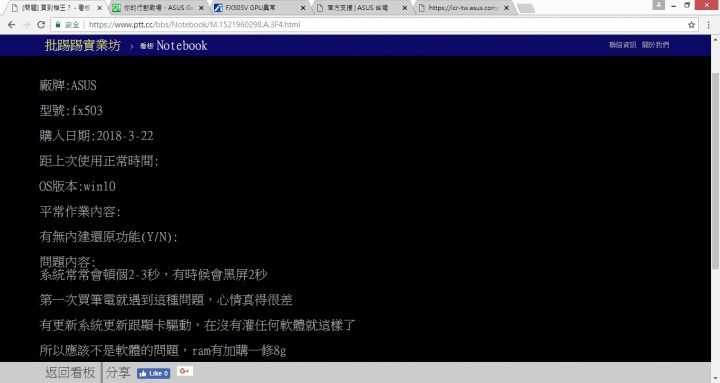
Task: Click the line ending ram有加購一條8g
Action: point(163,351)
